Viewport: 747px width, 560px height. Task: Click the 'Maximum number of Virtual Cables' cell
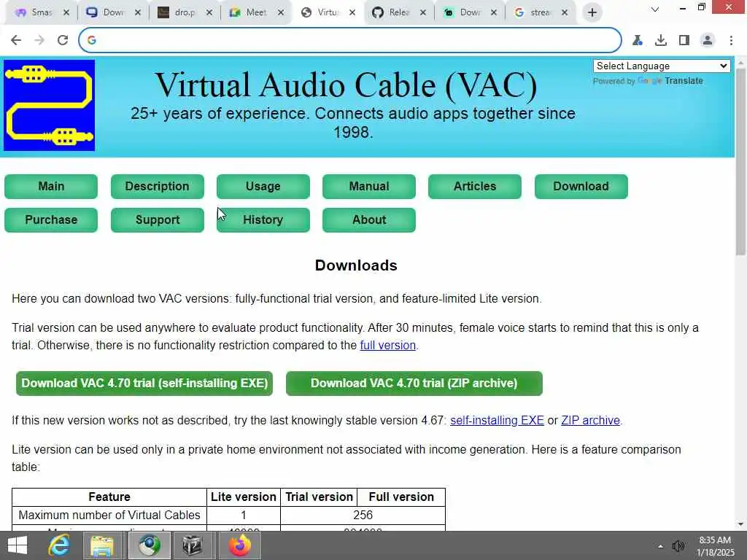(x=109, y=516)
